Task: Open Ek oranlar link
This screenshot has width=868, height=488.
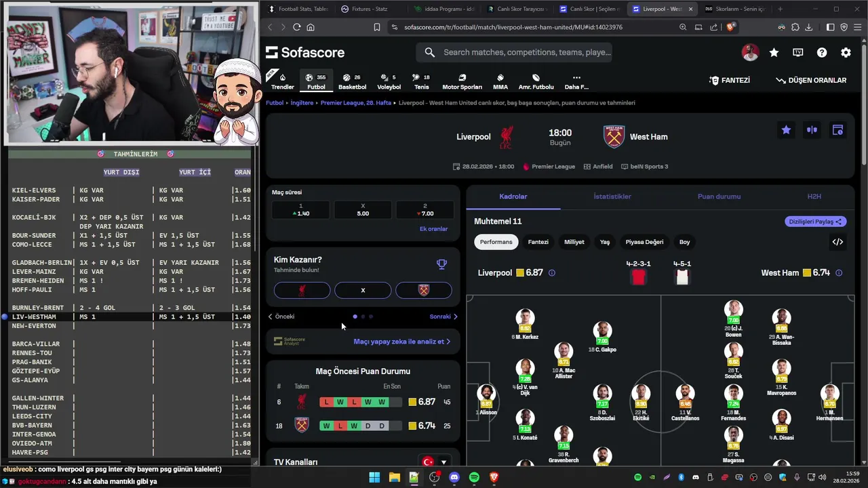Action: click(433, 229)
